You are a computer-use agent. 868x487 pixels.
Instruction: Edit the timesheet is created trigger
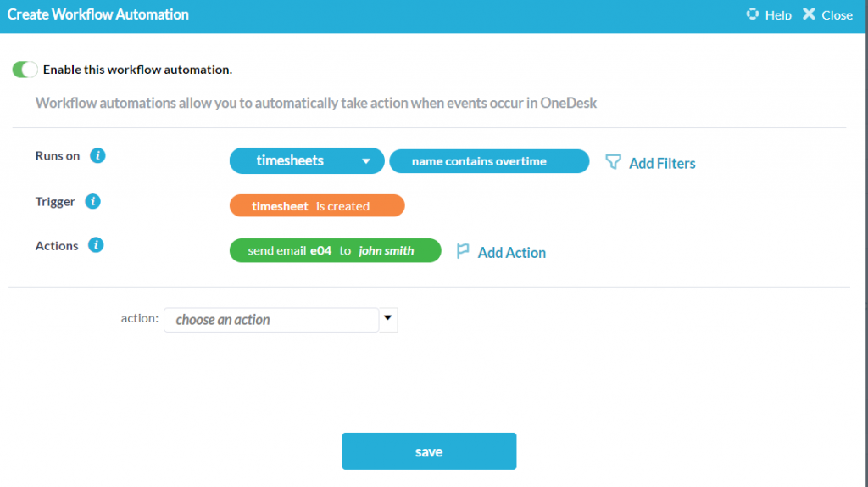[316, 206]
